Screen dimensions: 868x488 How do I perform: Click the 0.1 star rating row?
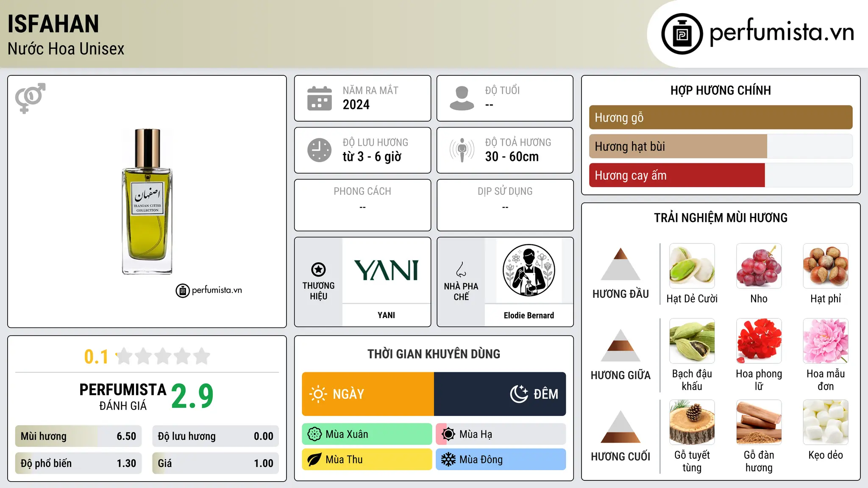pos(147,356)
